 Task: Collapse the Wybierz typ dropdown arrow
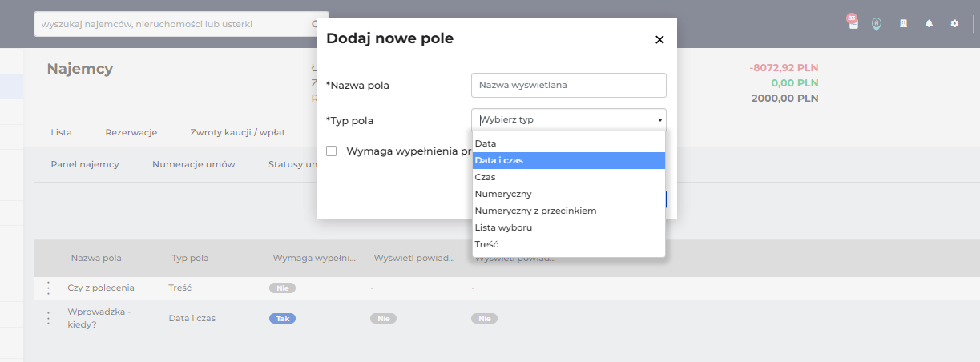660,120
